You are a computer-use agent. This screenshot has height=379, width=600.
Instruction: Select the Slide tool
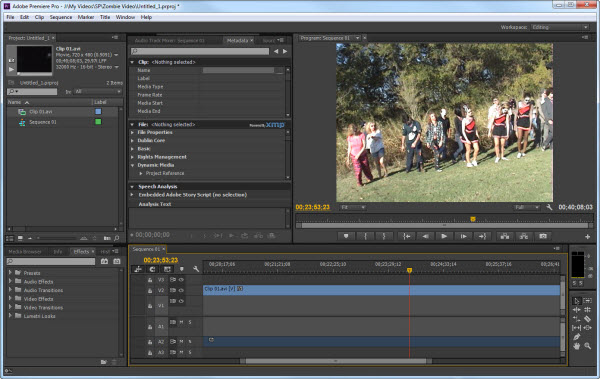click(587, 328)
